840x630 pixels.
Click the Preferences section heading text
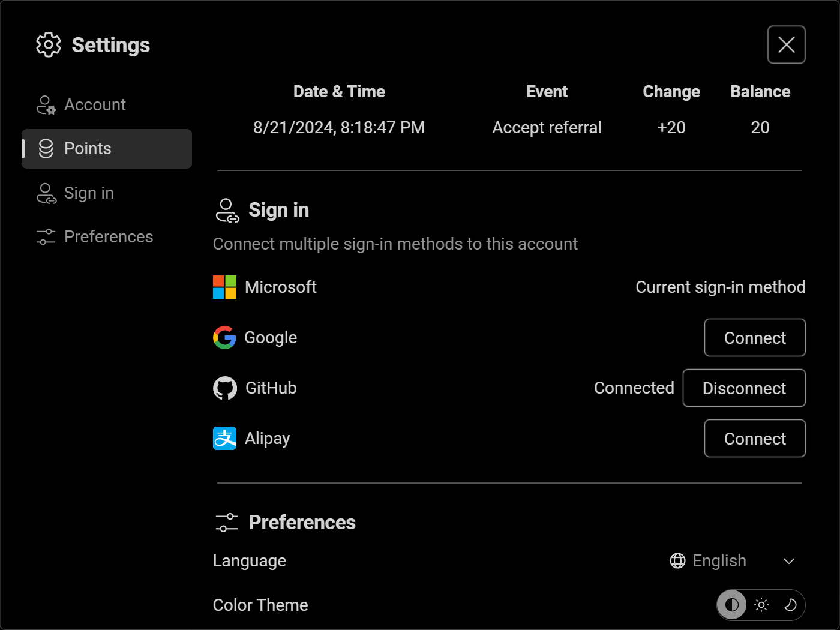302,523
